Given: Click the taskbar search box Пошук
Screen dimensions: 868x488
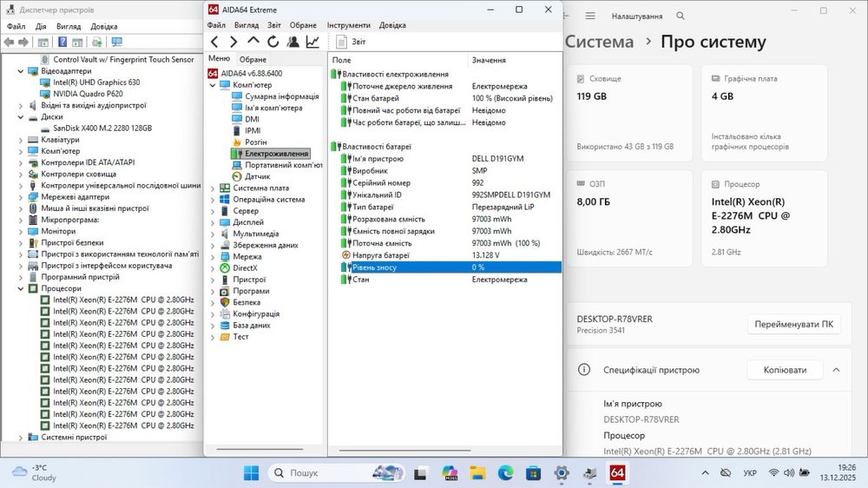Looking at the screenshot, I should [337, 473].
